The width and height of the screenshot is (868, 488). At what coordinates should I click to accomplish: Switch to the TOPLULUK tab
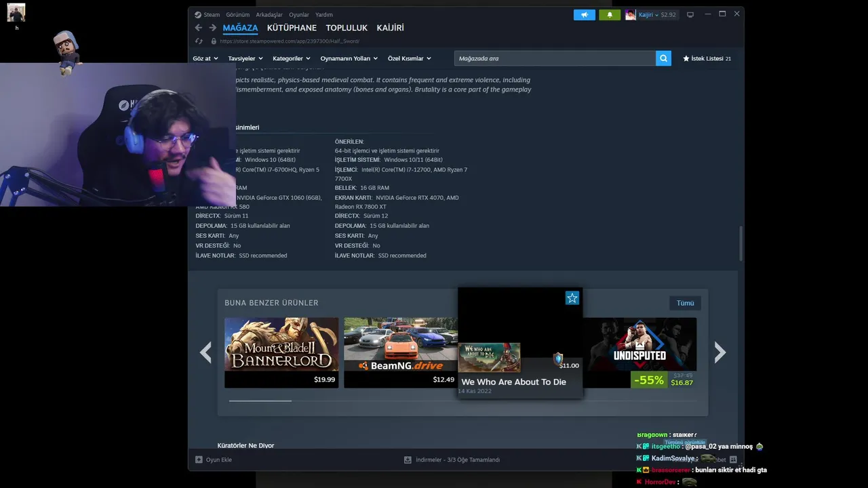click(347, 28)
